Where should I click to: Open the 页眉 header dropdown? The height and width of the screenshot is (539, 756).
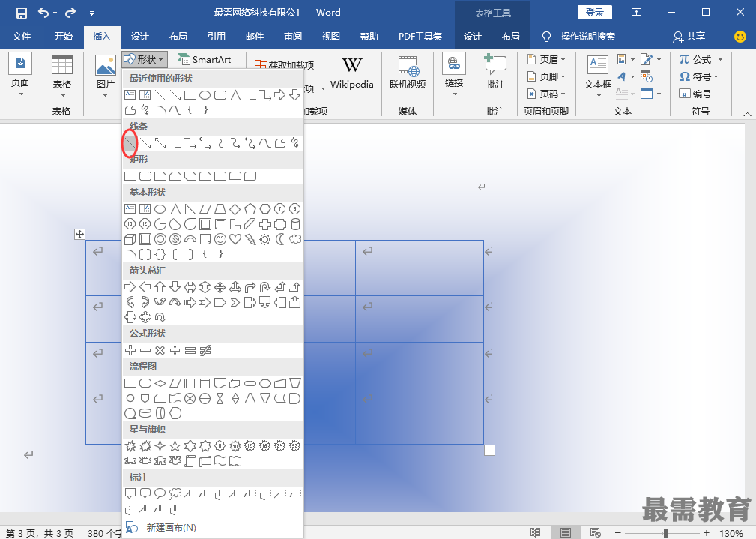point(545,59)
